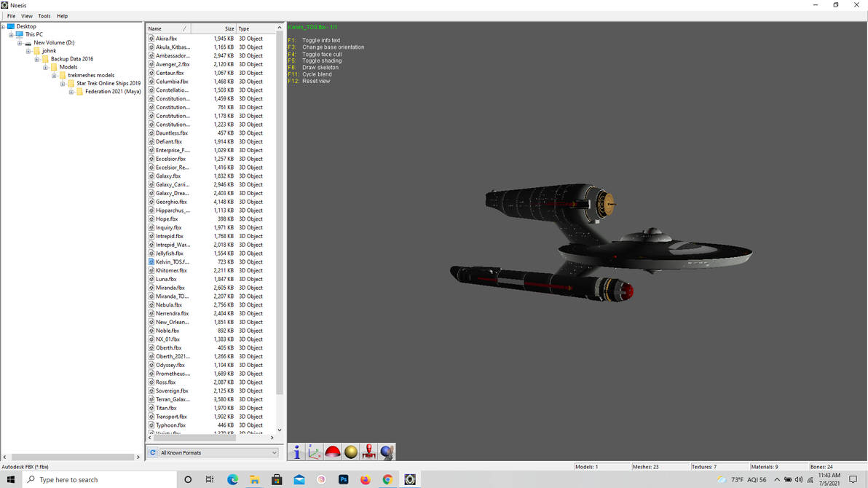Collapse the This PC tree node
Image resolution: width=868 pixels, height=488 pixels.
tap(11, 35)
